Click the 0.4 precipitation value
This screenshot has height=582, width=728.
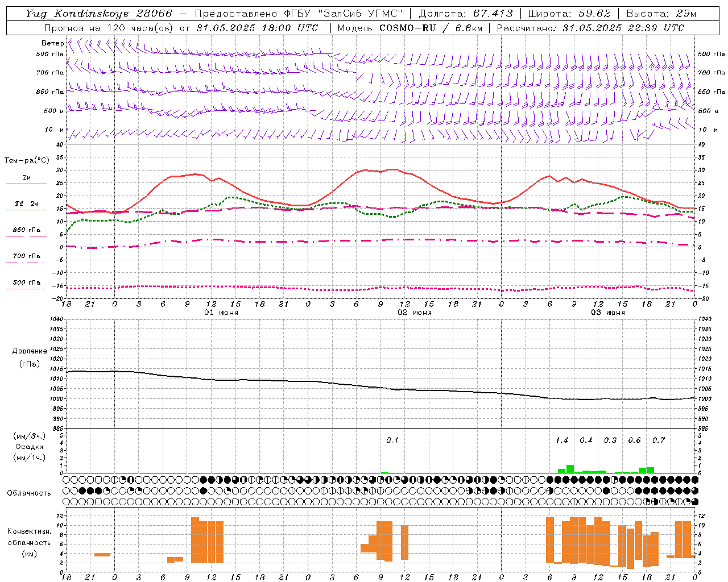tap(586, 440)
